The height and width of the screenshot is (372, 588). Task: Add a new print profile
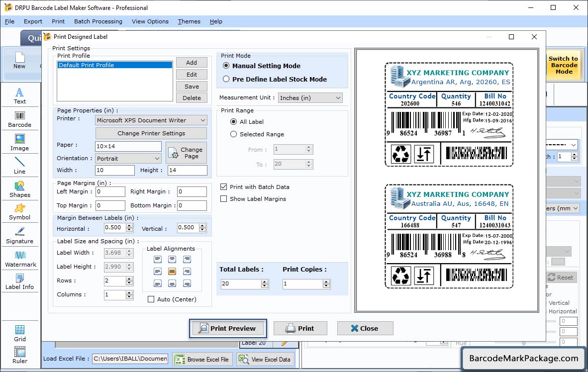point(192,63)
